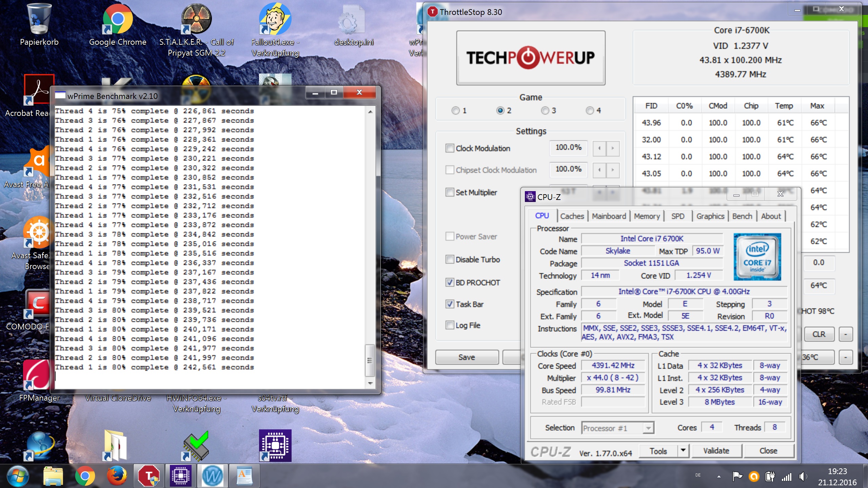
Task: Decrease Clock Modulation with left arrow
Action: click(599, 148)
